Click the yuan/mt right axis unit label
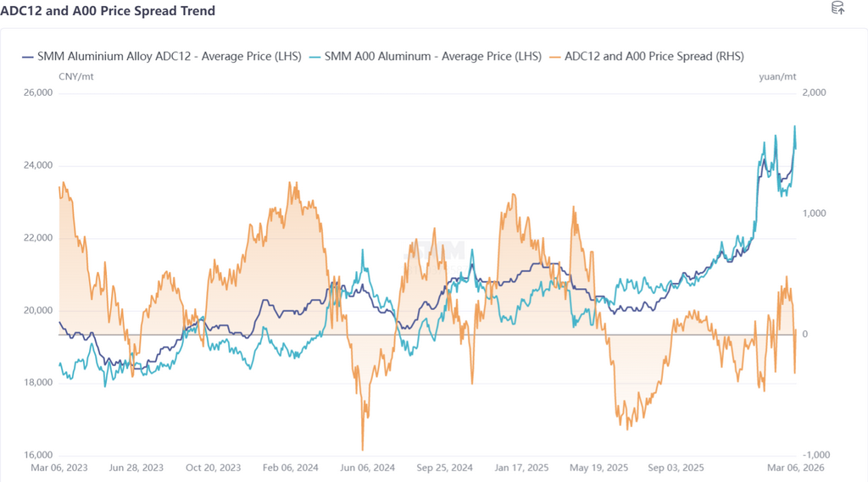This screenshot has height=482, width=868. [777, 77]
